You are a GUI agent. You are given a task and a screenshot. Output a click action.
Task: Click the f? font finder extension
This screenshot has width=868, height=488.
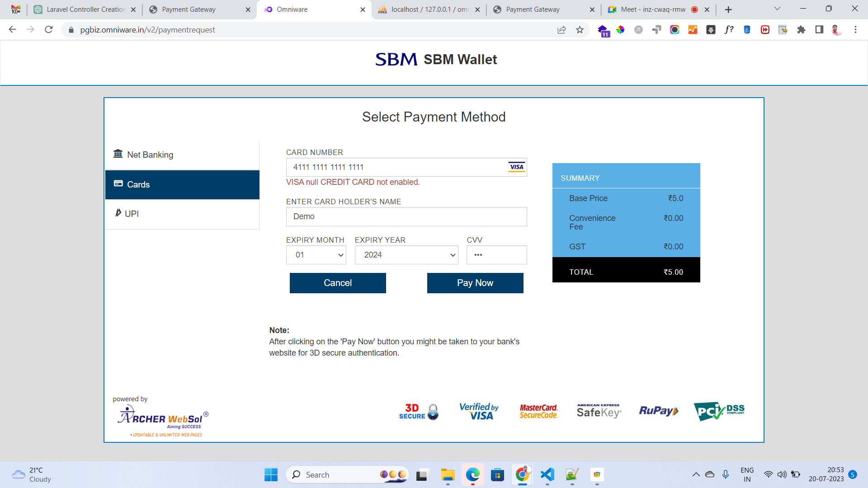(x=729, y=30)
